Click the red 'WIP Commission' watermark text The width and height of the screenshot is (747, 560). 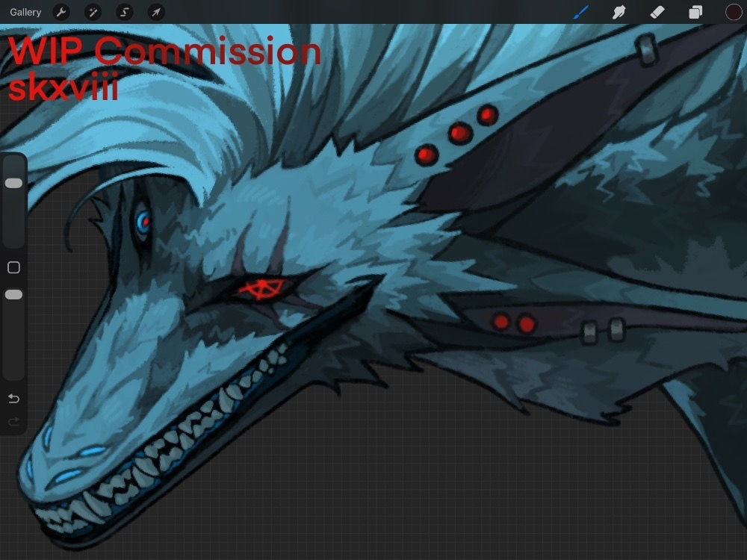164,52
